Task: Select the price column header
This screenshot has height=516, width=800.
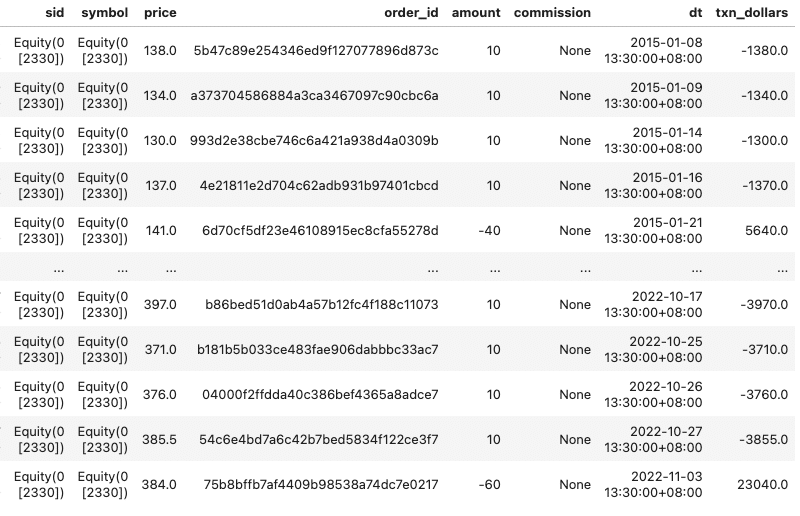Action: click(x=160, y=13)
